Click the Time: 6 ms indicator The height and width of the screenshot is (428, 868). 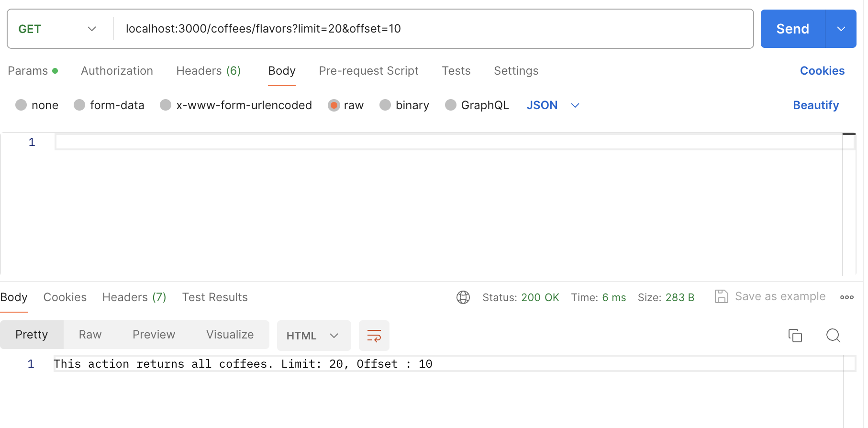pyautogui.click(x=598, y=297)
